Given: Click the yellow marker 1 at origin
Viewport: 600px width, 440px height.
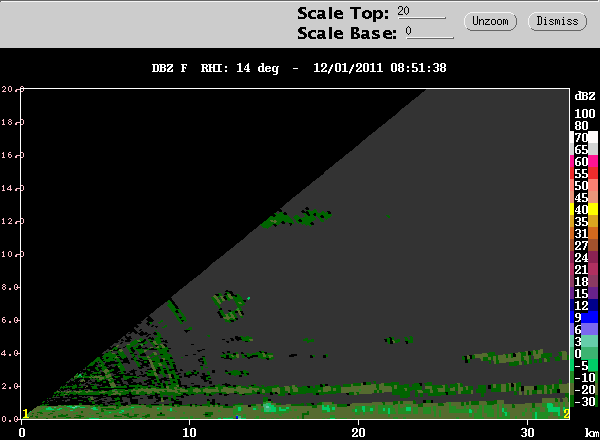Looking at the screenshot, I should click(x=25, y=414).
